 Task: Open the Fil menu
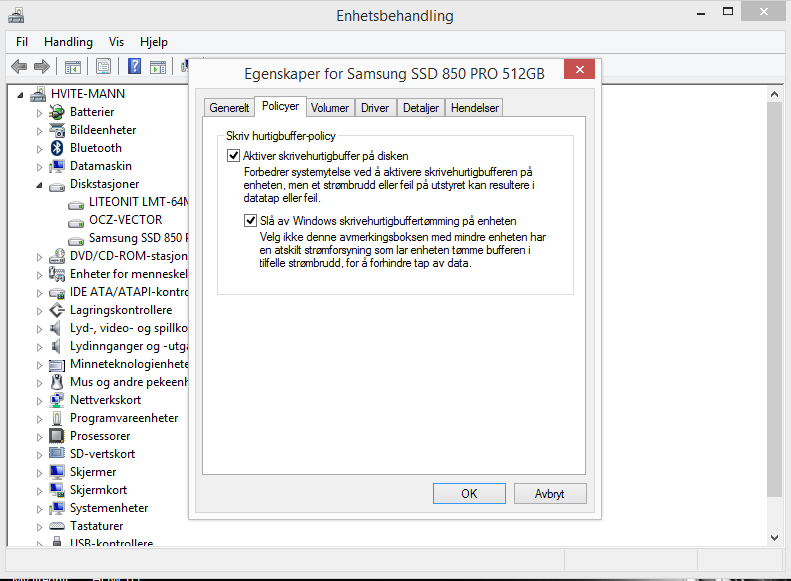coord(22,42)
